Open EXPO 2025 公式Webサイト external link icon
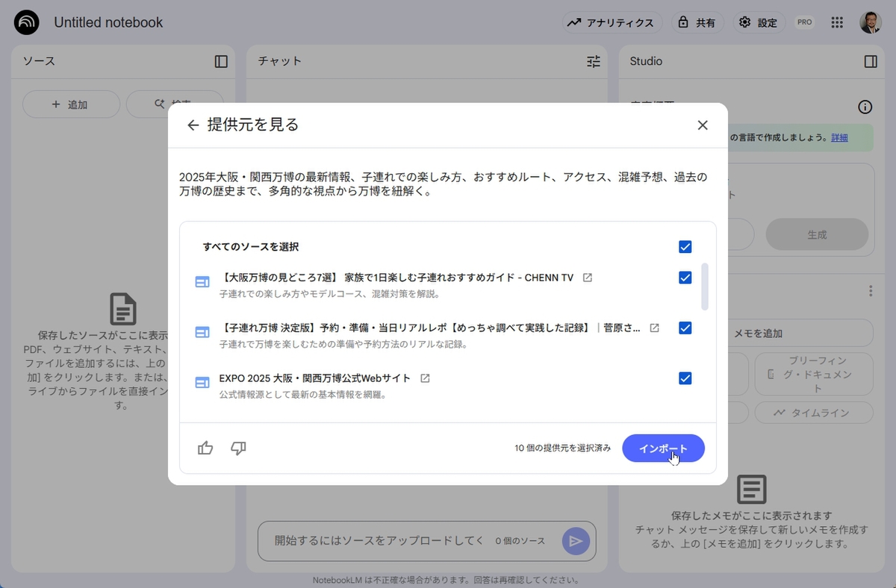Screen dimensions: 896x588 coord(425,378)
